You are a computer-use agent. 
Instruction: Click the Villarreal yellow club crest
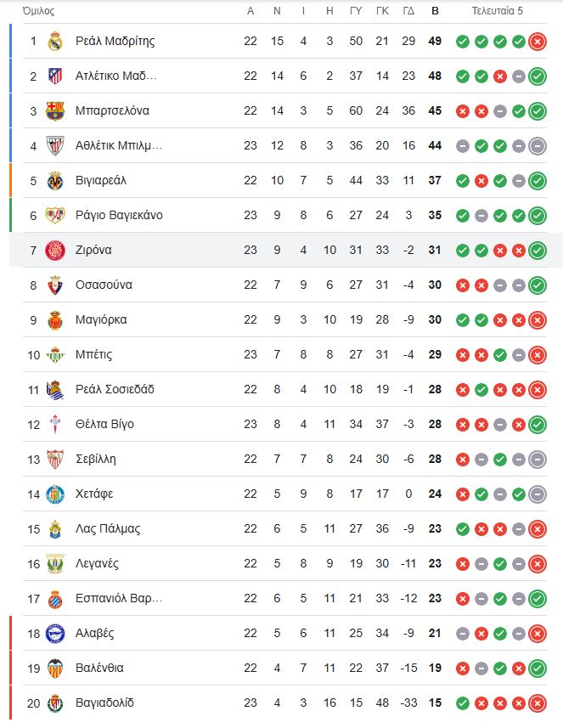click(x=55, y=181)
